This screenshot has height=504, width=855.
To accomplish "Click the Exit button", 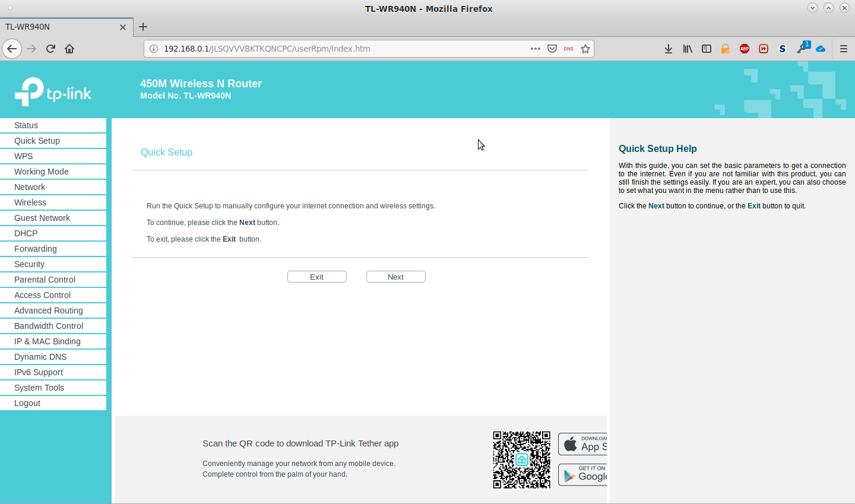I will point(316,277).
